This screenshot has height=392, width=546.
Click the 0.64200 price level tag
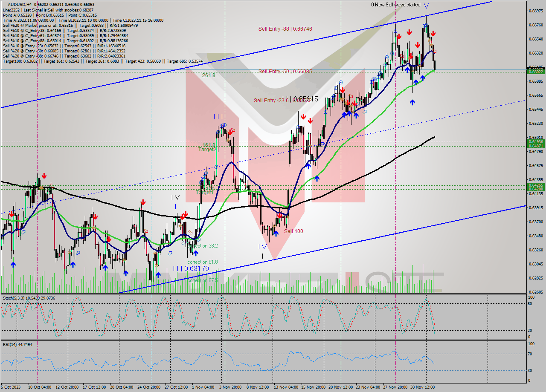tap(536, 189)
